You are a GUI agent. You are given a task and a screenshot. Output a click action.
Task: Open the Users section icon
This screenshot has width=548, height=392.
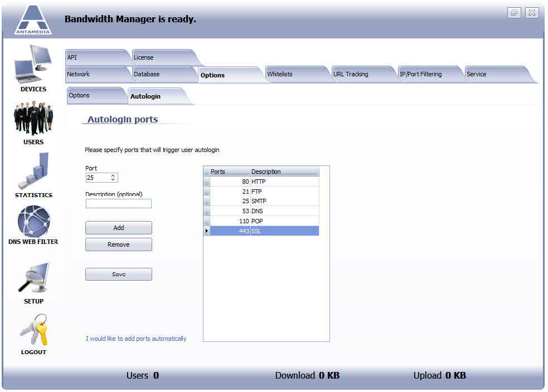[x=33, y=118]
